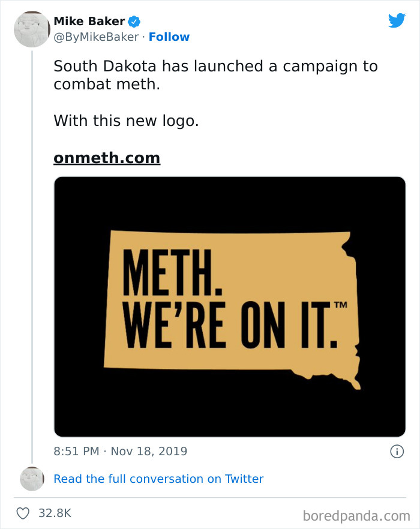The image size is (420, 529).
Task: Like the tweet with the heart icon
Action: click(x=23, y=513)
